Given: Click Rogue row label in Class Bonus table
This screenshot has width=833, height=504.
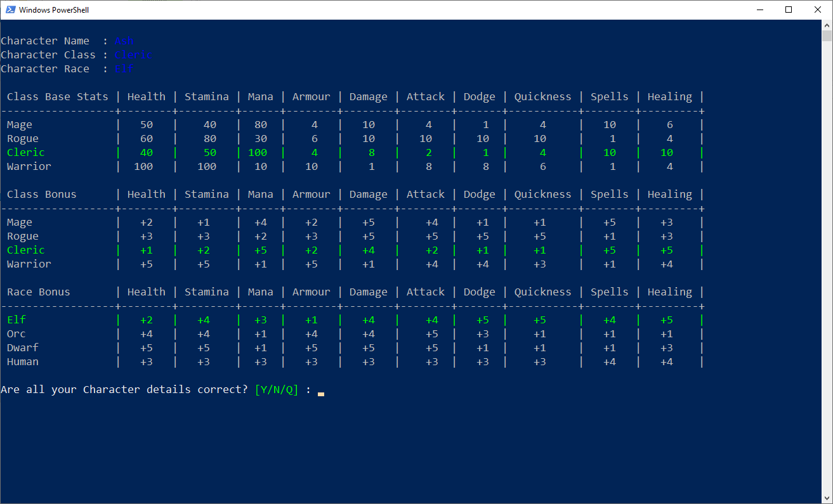Looking at the screenshot, I should [x=23, y=236].
